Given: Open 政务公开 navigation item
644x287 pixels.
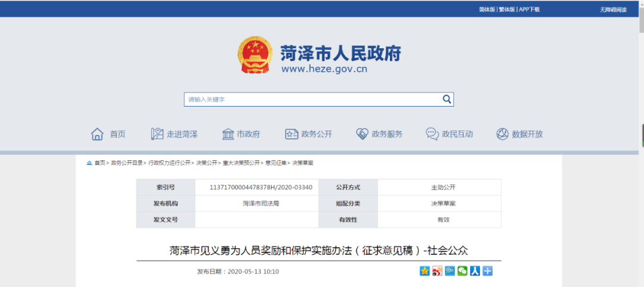Looking at the screenshot, I should 308,134.
